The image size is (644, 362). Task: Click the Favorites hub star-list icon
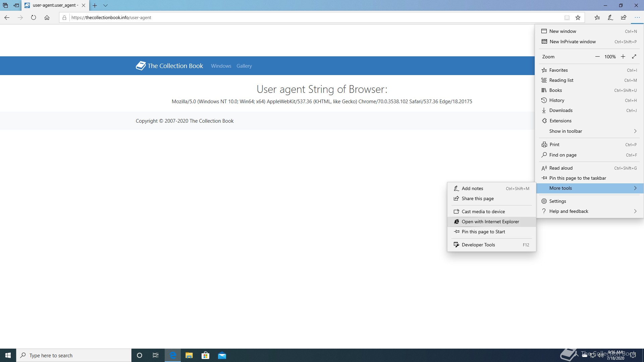(x=597, y=17)
